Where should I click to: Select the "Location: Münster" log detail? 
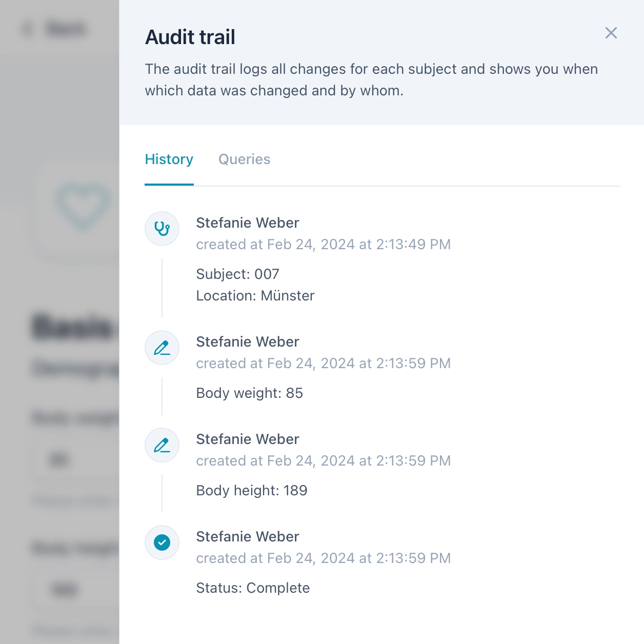point(255,296)
